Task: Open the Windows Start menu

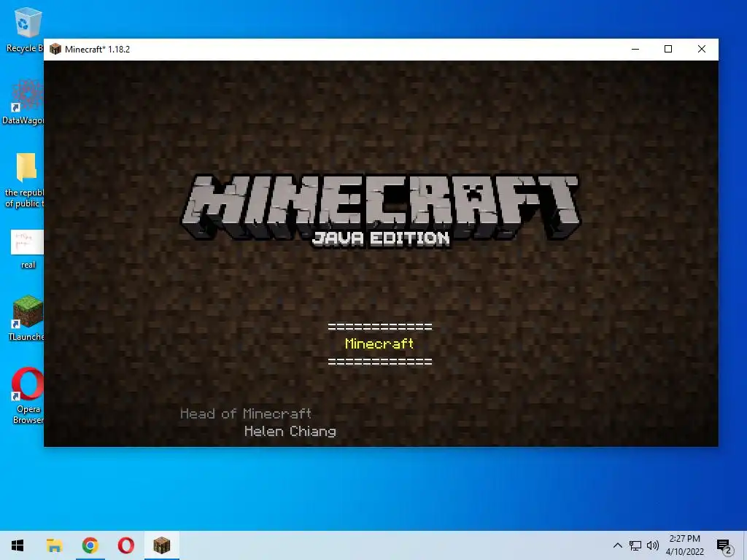Action: click(x=18, y=545)
